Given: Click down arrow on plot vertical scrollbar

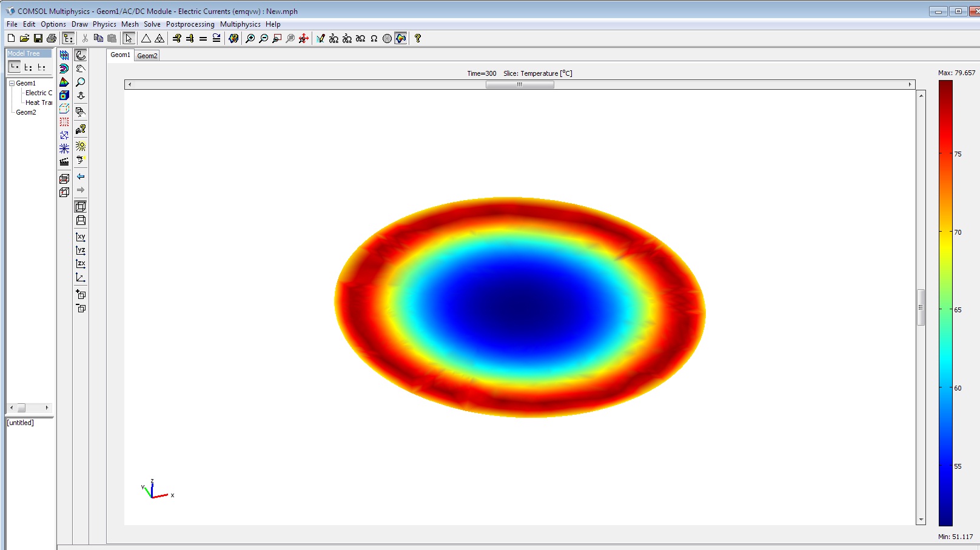Looking at the screenshot, I should point(921,520).
